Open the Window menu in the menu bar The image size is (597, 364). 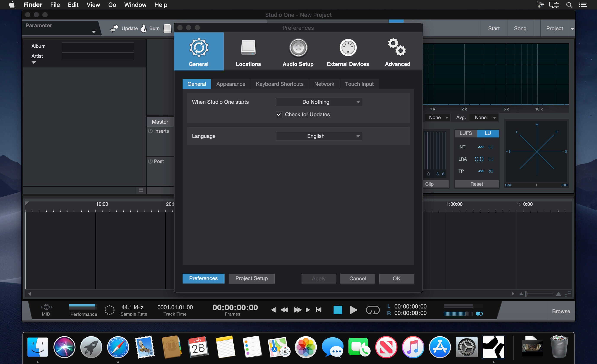pyautogui.click(x=135, y=5)
